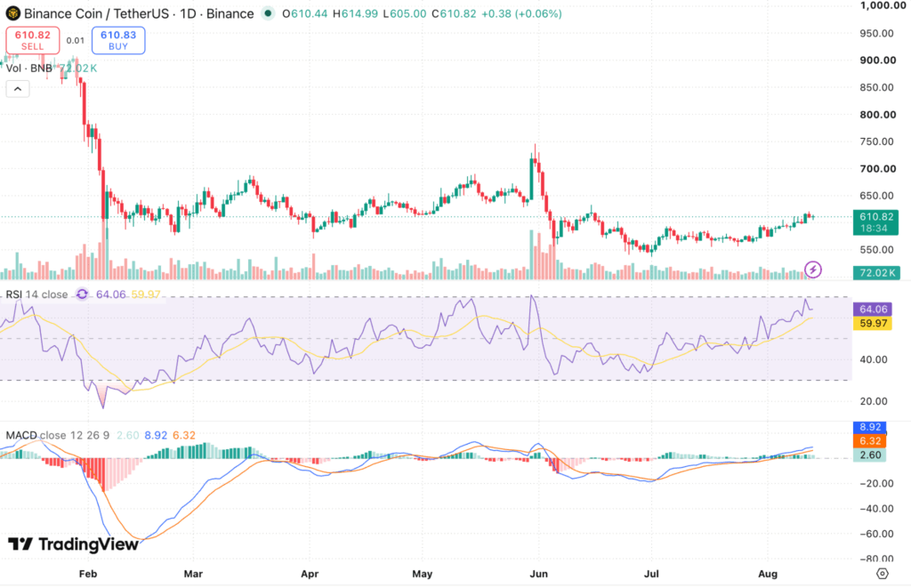Click the Aug label on time axis
The width and height of the screenshot is (911, 588).
click(768, 574)
